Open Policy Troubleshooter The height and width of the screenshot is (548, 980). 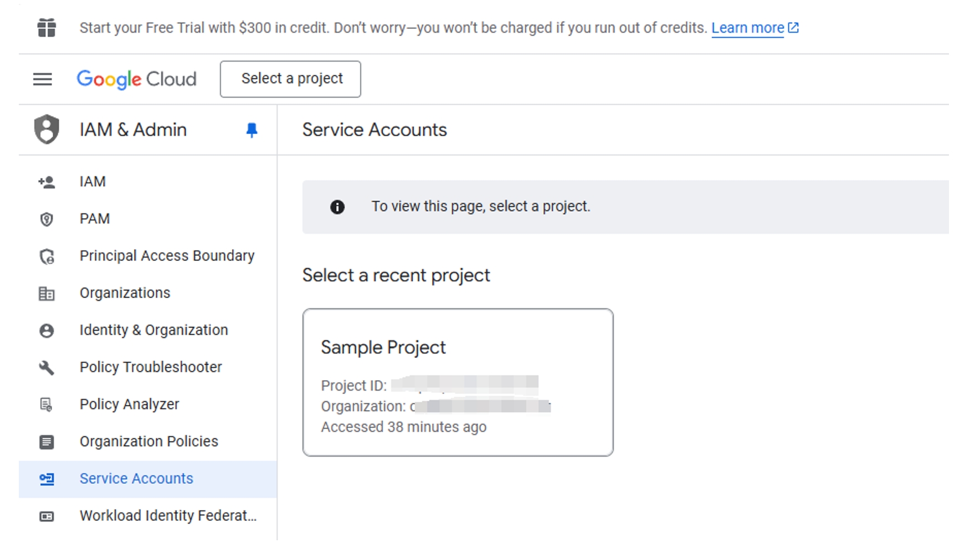pos(147,367)
